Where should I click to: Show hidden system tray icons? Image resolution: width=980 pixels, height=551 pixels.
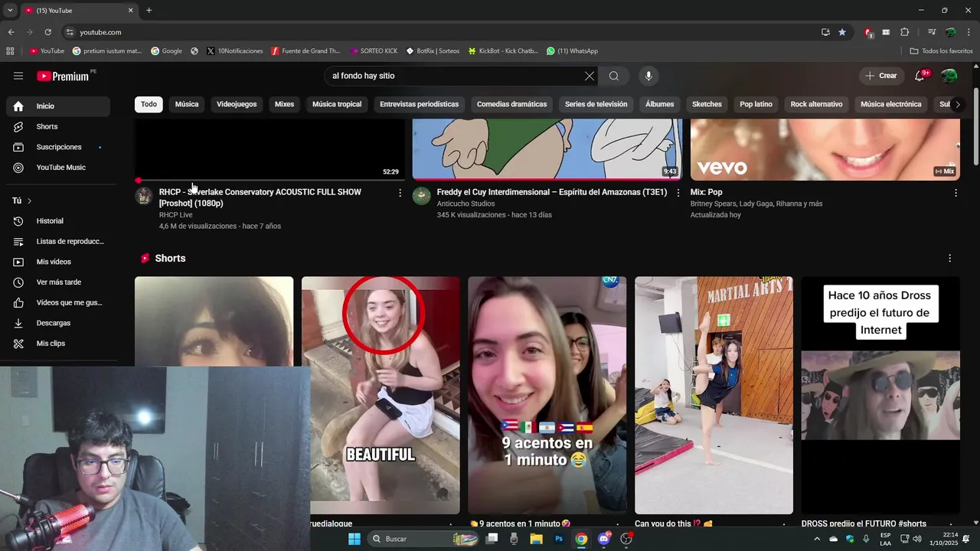[816, 539]
